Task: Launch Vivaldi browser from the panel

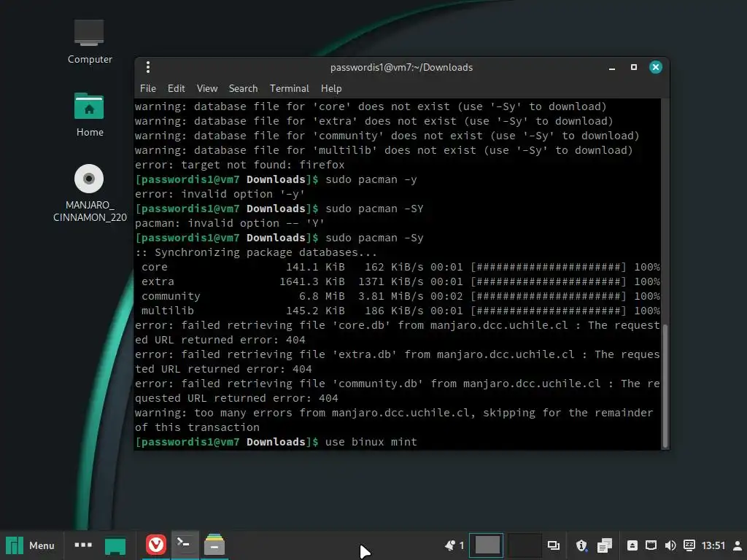Action: coord(156,545)
